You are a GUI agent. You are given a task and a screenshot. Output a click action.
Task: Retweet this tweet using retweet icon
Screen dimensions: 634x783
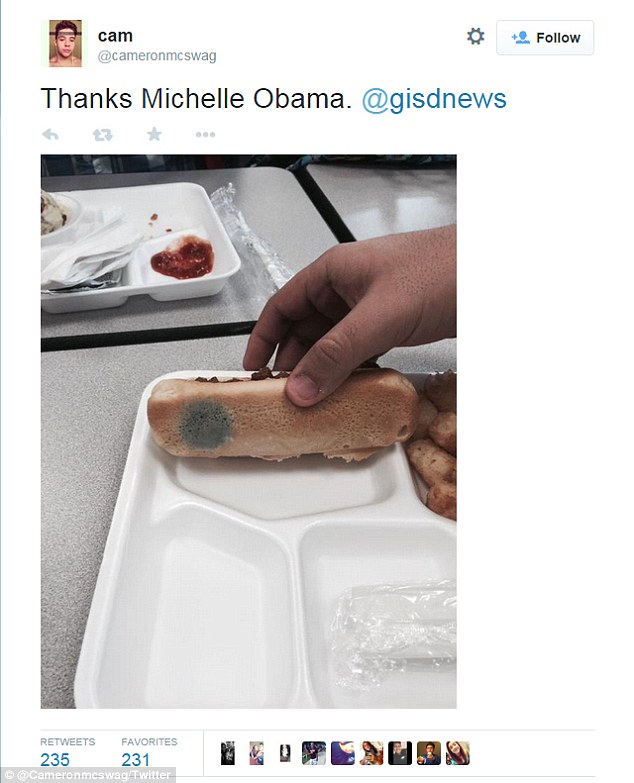102,134
